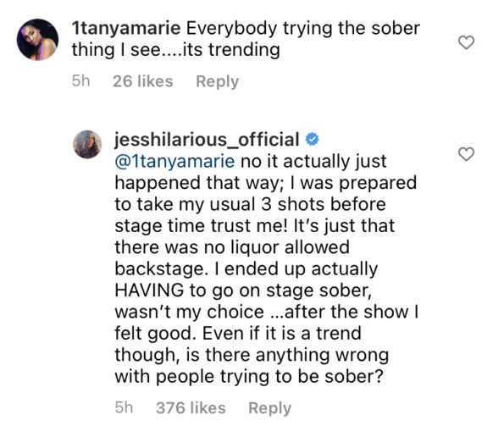Select the 'Everybody trying the sober' comment text
504x437 pixels.
pyautogui.click(x=303, y=29)
